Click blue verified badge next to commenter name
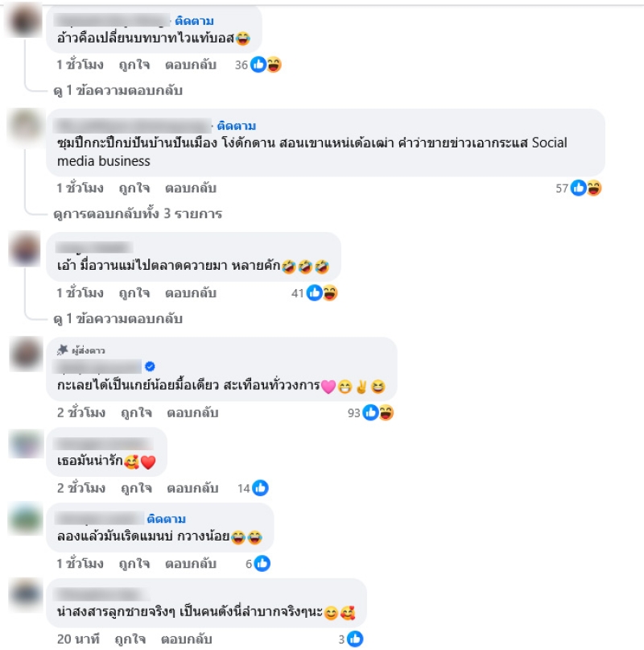The width and height of the screenshot is (644, 650). tap(150, 366)
